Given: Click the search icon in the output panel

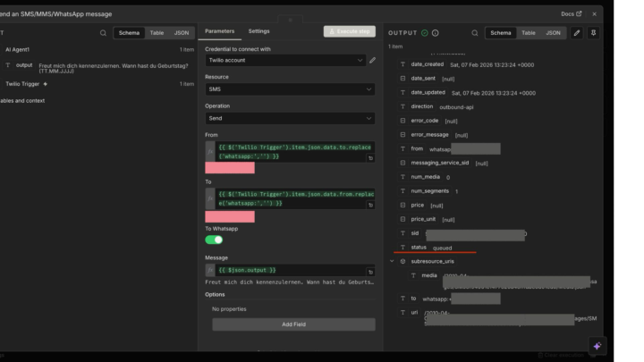Looking at the screenshot, I should [475, 33].
